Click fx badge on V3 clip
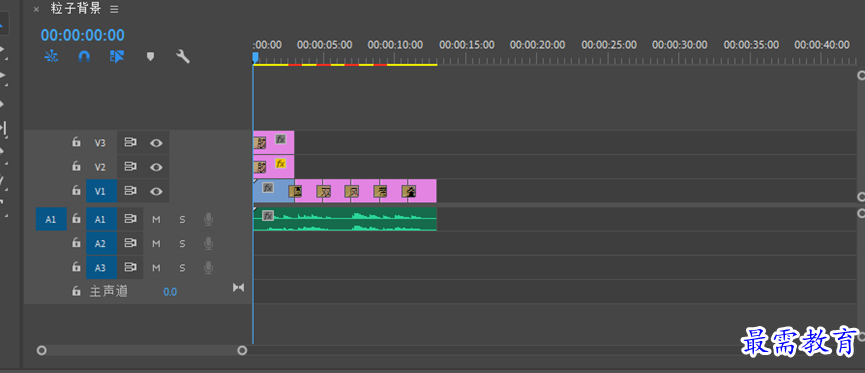This screenshot has width=865, height=373. pos(281,139)
